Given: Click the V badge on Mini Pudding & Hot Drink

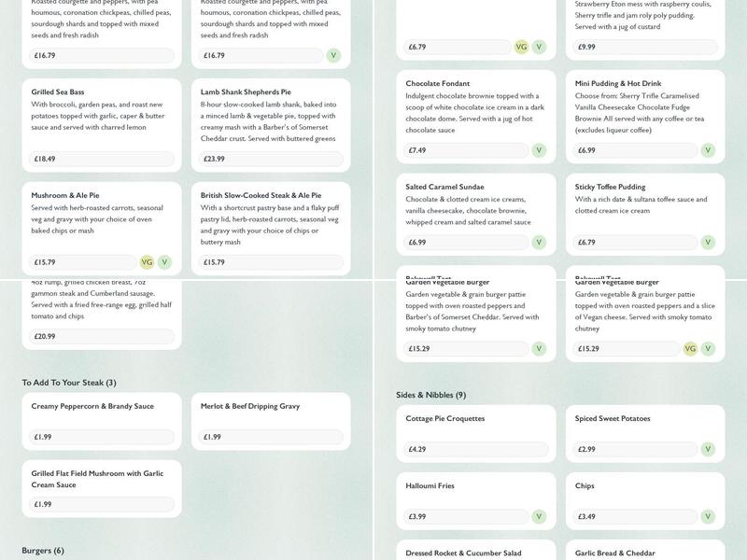Looking at the screenshot, I should point(708,150).
